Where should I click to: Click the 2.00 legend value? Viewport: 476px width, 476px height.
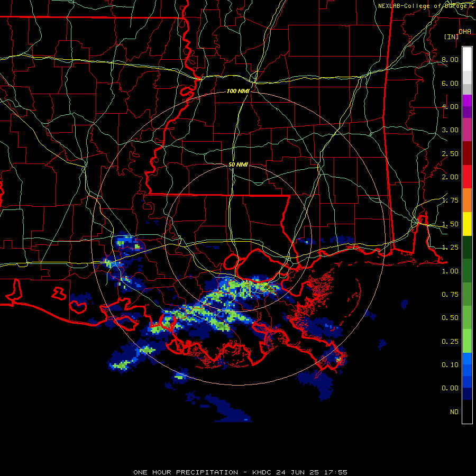tap(450, 177)
